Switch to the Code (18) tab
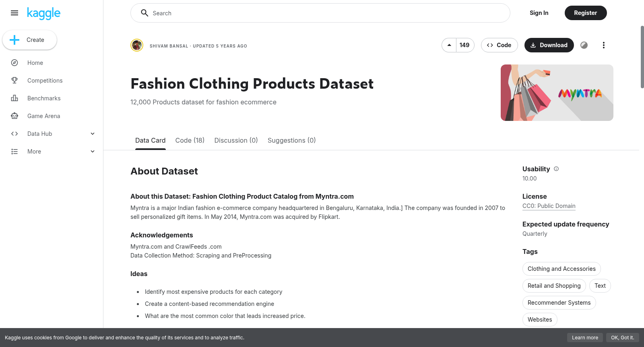644x347 pixels. click(190, 140)
